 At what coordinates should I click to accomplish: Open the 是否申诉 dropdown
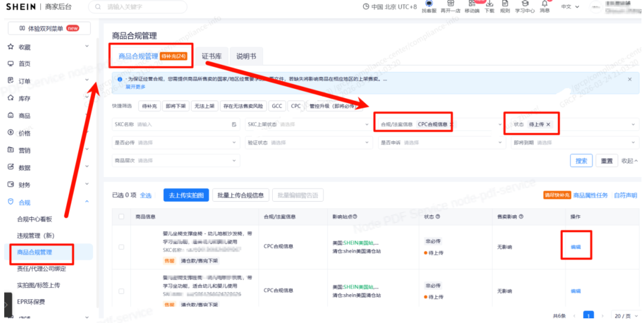click(442, 143)
